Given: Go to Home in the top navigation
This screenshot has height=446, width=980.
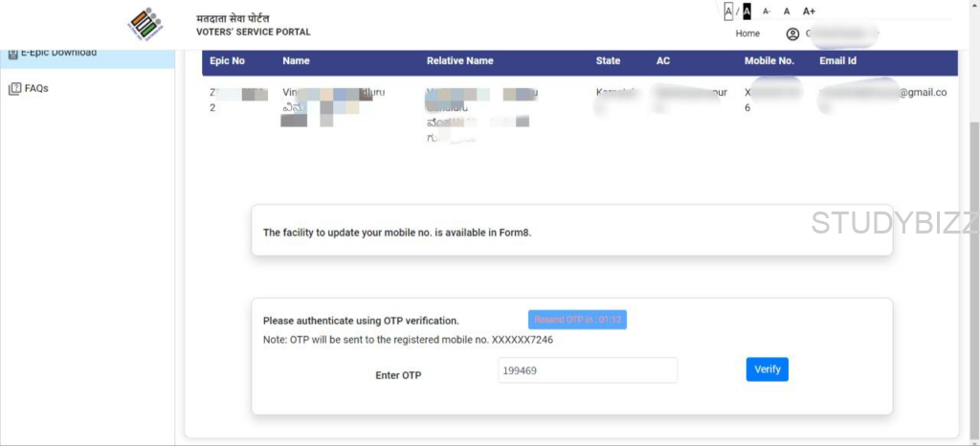Looking at the screenshot, I should click(x=747, y=33).
